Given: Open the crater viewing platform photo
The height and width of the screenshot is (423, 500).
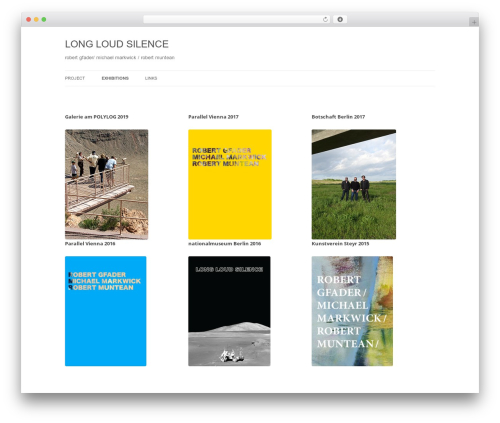Looking at the screenshot, I should coord(107,184).
